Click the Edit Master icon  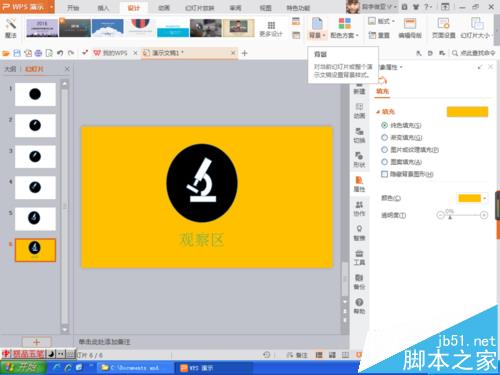(410, 24)
